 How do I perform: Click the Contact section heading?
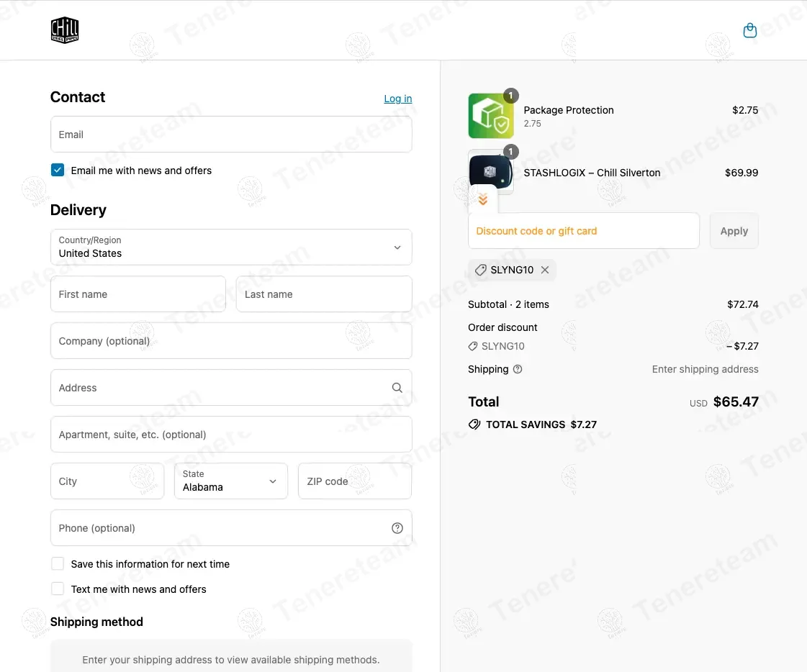click(78, 96)
